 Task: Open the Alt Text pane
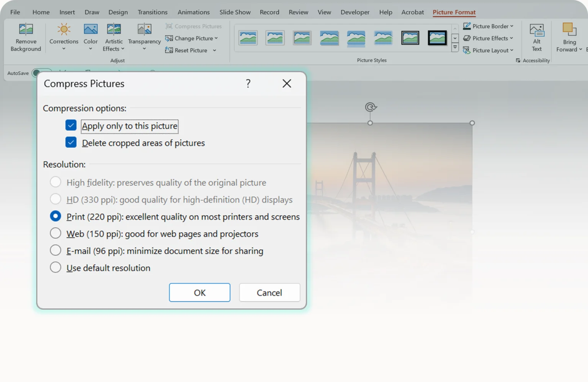click(x=537, y=37)
